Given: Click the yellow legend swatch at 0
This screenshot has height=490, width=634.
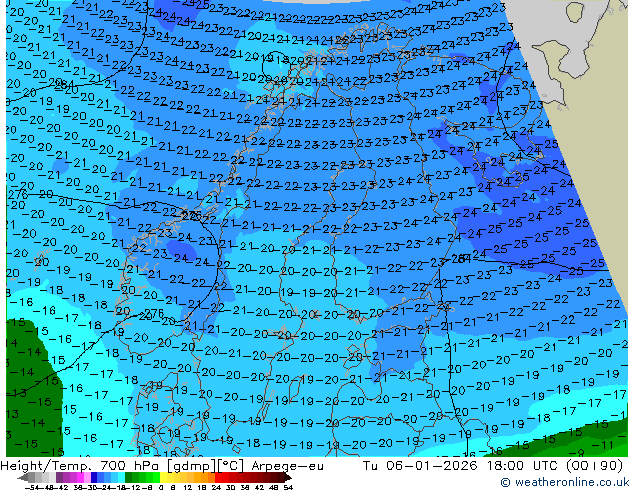Looking at the screenshot, I should pyautogui.click(x=163, y=477).
